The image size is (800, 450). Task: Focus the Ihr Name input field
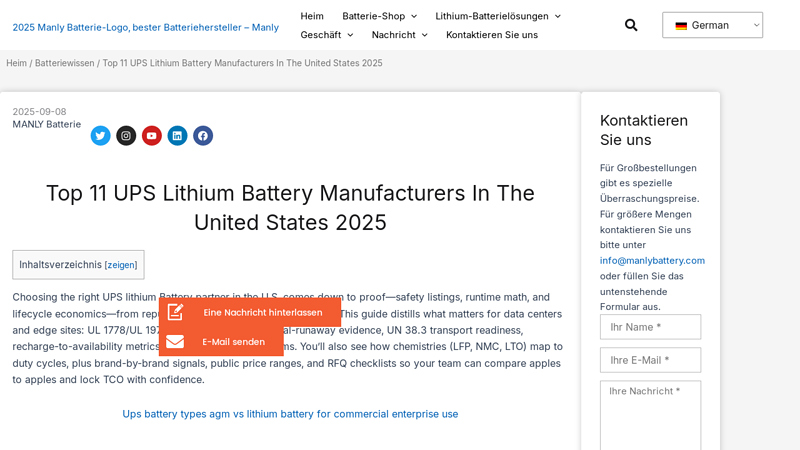(651, 327)
